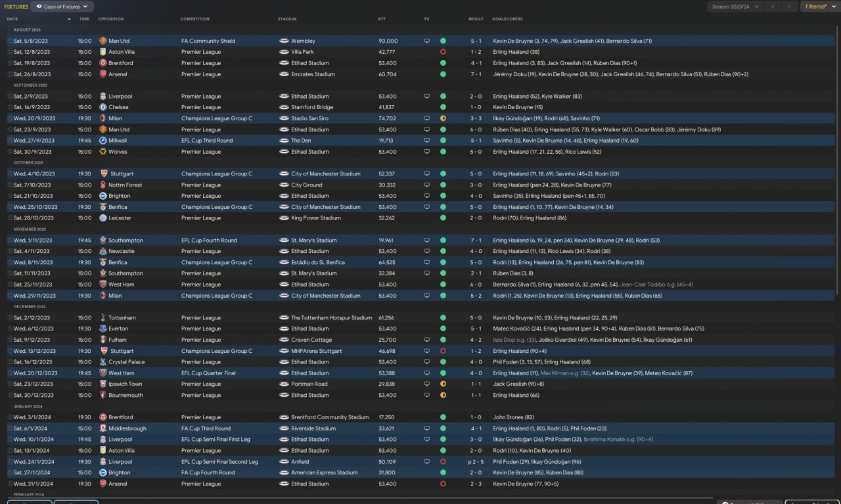Click the Fulham club badge
The height and width of the screenshot is (504, 841).
click(102, 340)
